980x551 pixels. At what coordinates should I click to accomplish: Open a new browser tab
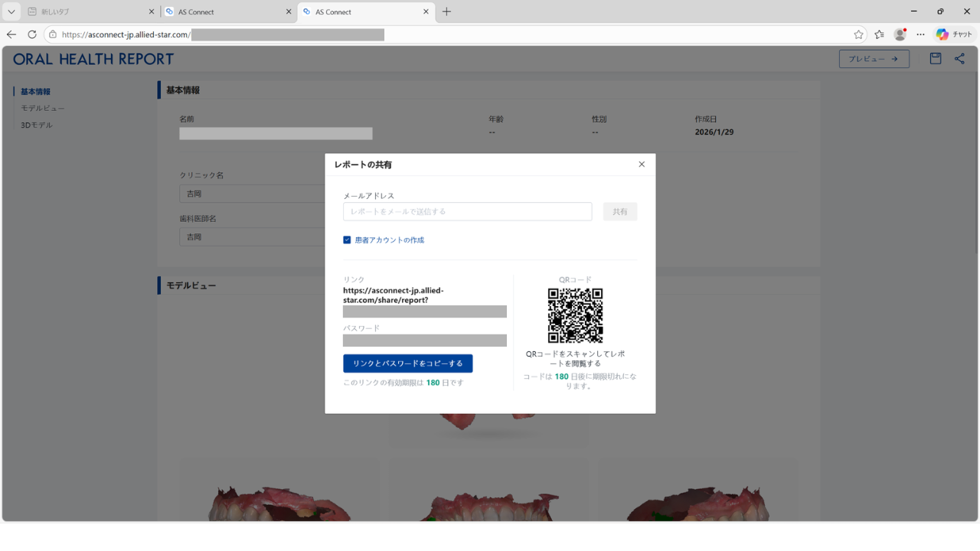click(446, 11)
